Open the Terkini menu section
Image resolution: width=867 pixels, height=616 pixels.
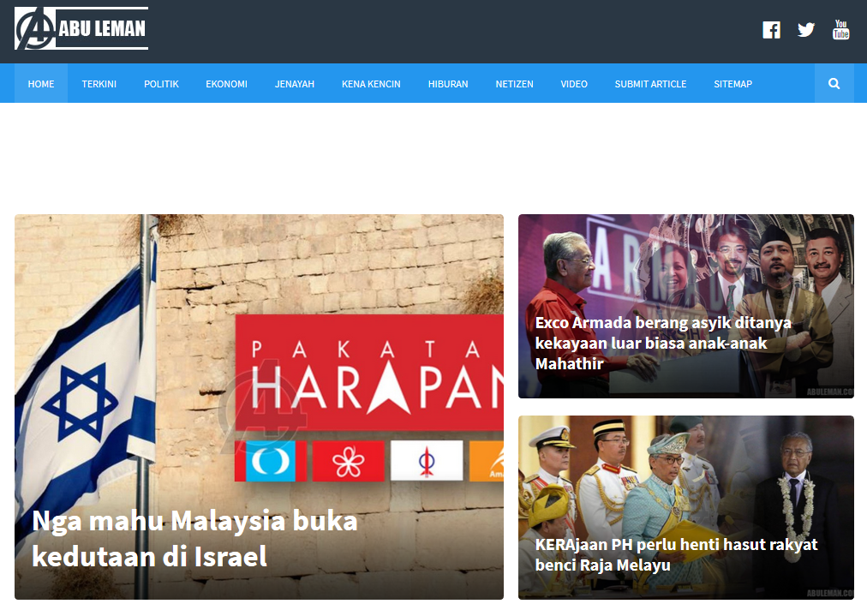coord(99,84)
